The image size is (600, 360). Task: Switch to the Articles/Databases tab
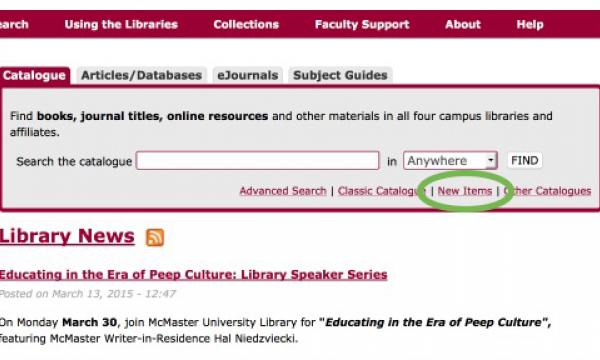(x=141, y=75)
